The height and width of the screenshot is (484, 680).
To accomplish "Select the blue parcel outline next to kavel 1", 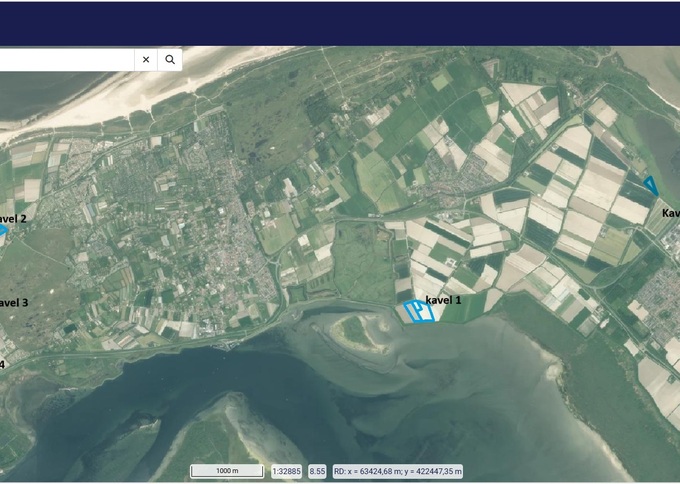I will (419, 311).
